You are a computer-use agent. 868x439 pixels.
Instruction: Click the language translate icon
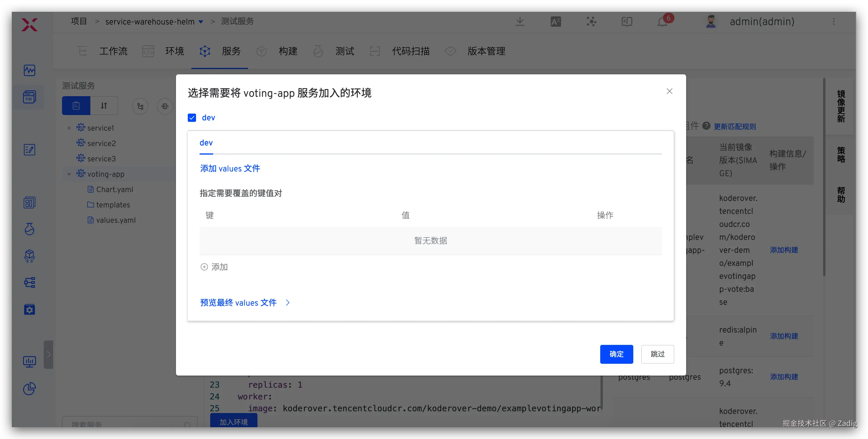coord(556,22)
